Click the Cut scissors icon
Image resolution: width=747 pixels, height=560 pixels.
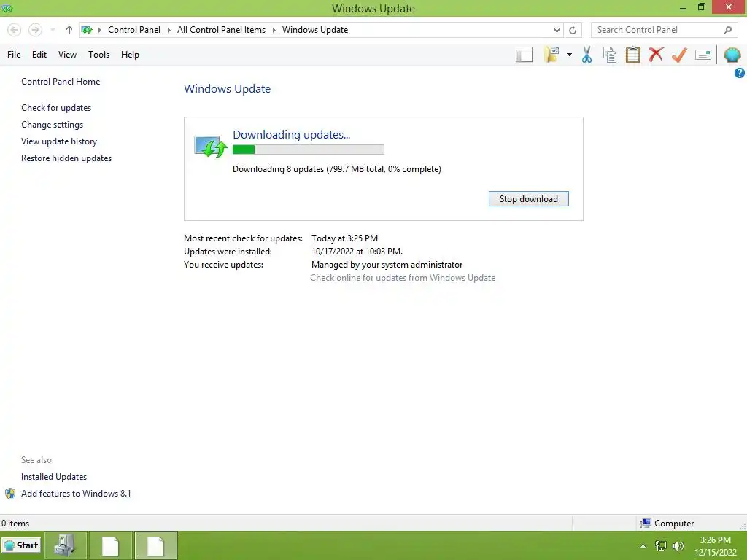point(587,55)
